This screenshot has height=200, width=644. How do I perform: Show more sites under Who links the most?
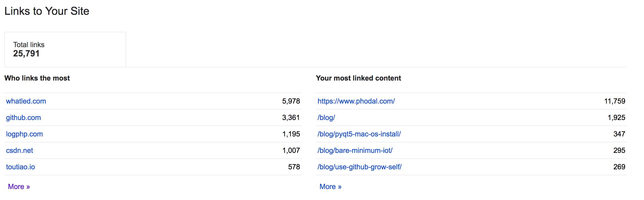click(19, 187)
